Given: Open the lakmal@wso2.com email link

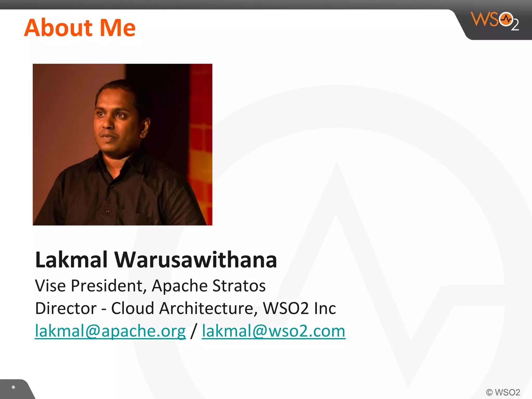Looking at the screenshot, I should coord(274,331).
